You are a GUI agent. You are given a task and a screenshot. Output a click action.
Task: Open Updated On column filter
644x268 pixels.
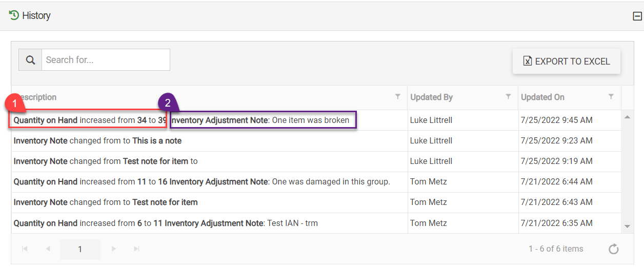(611, 96)
